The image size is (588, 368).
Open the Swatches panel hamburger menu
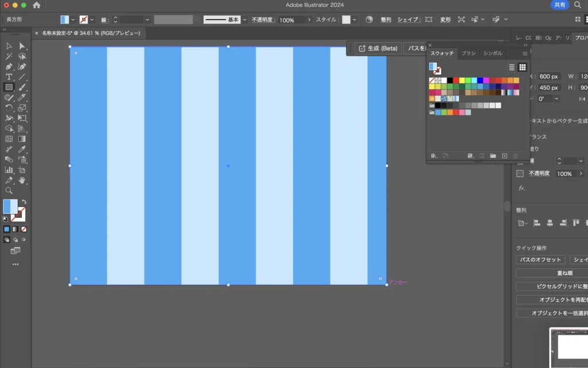[524, 53]
